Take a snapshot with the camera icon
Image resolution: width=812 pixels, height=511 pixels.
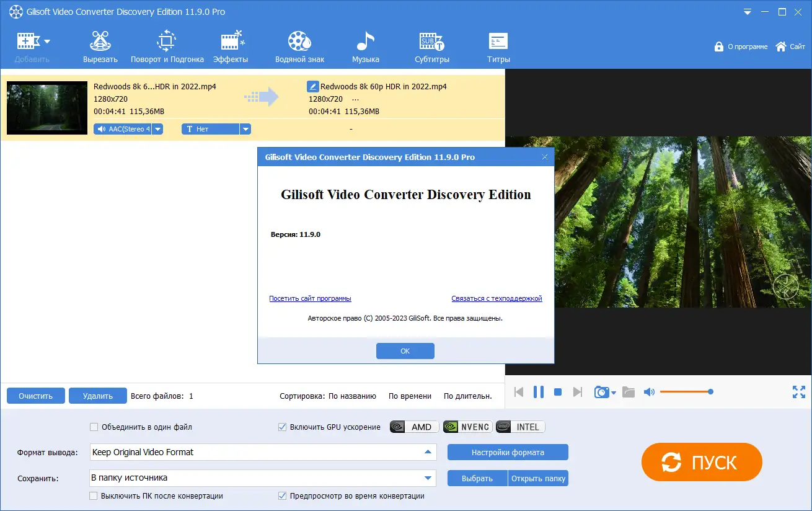[x=601, y=391]
